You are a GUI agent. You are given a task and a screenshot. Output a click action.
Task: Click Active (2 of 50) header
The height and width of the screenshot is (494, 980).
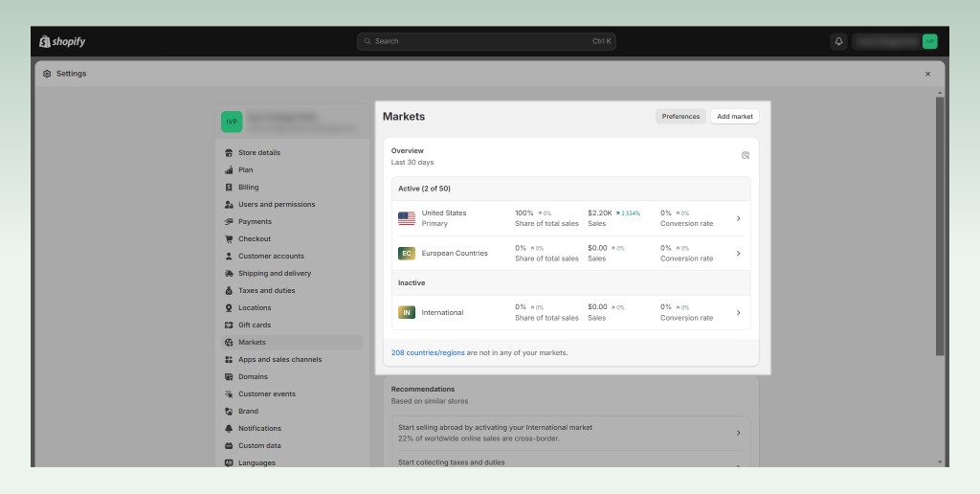tap(424, 189)
